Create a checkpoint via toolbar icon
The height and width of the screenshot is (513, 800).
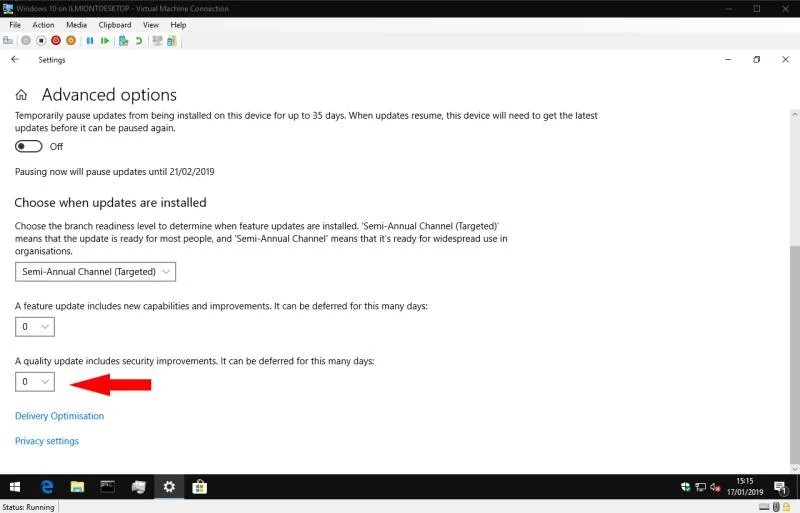[x=123, y=40]
